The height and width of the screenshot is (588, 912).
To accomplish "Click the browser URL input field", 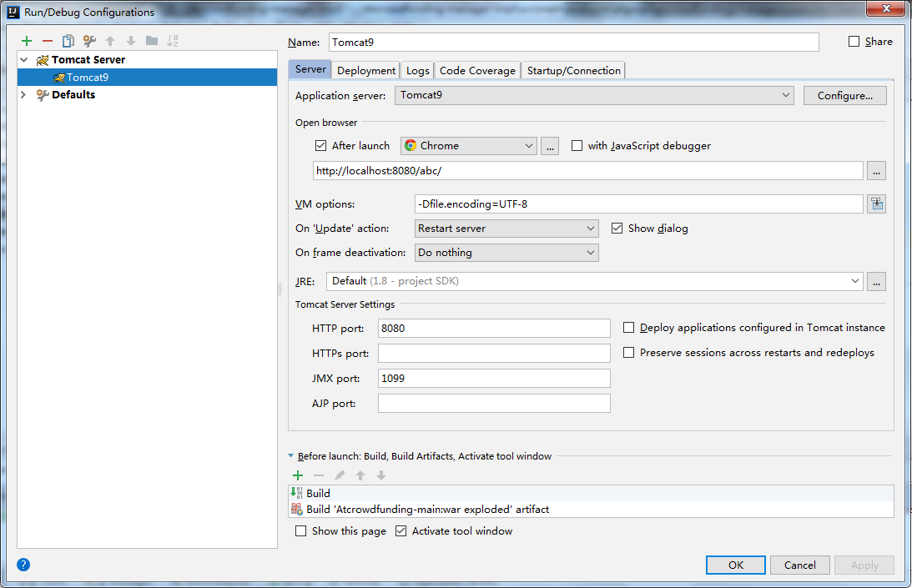I will tap(588, 171).
